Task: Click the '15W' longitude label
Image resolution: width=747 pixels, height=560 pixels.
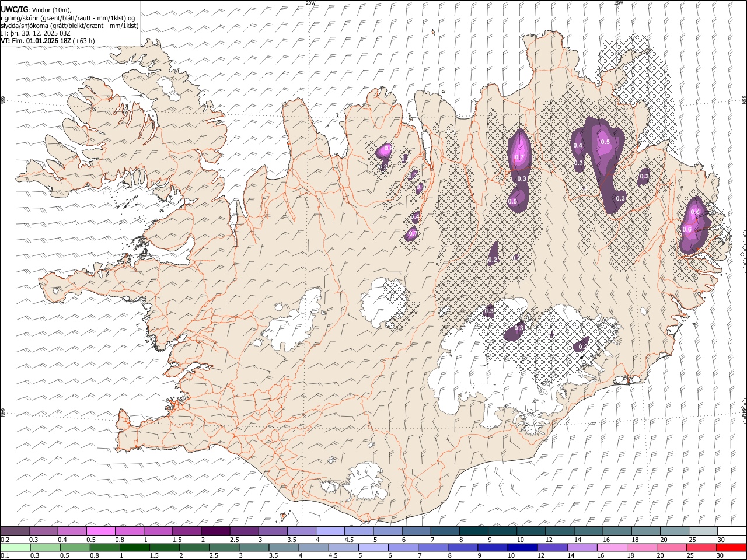Action: tap(618, 3)
